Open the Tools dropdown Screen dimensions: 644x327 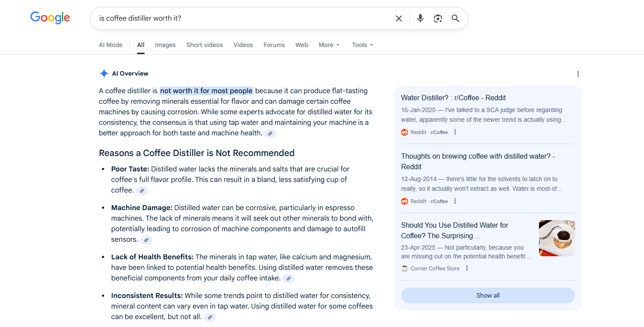point(362,45)
